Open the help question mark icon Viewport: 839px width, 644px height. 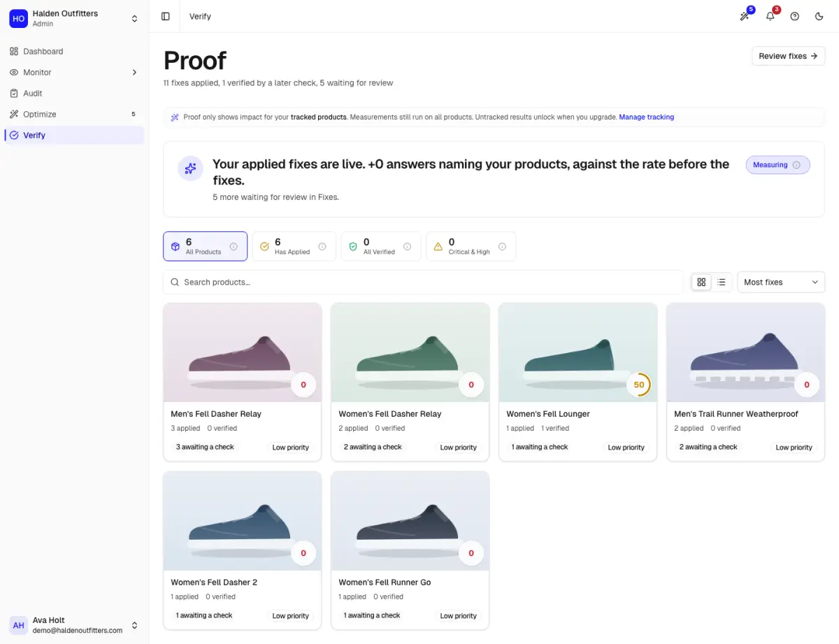(795, 16)
